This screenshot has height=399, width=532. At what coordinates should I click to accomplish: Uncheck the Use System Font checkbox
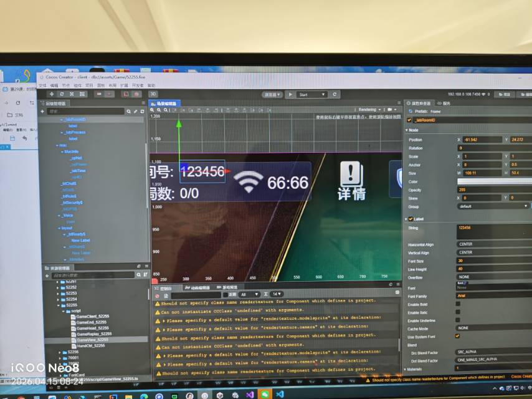pos(458,336)
